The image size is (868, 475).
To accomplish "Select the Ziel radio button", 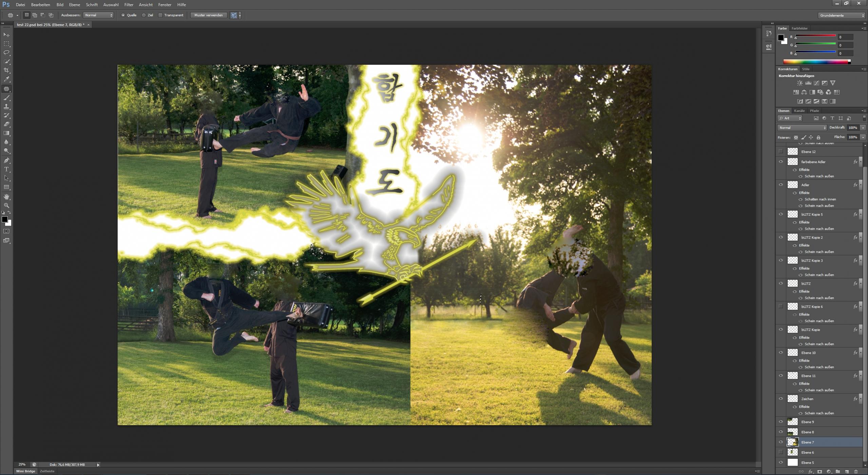I will (x=144, y=15).
